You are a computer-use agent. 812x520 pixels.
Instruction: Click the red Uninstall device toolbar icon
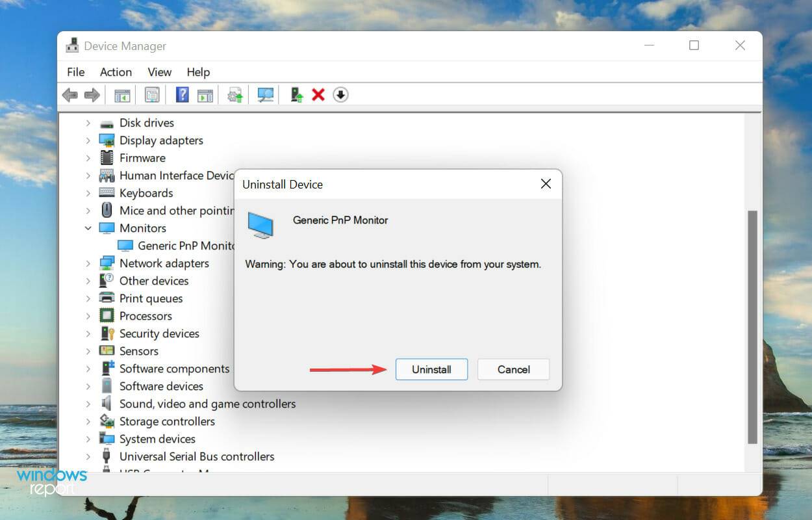pos(318,94)
